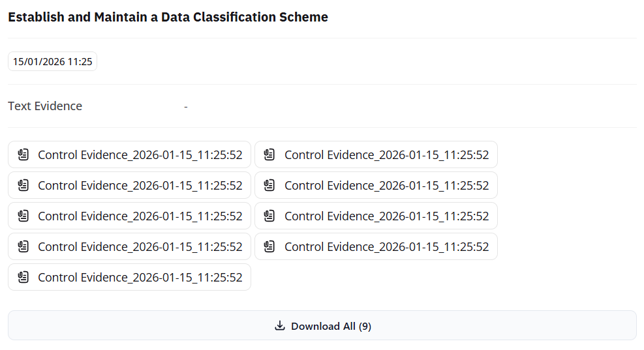Click the file icon in third row's right chip

(x=269, y=216)
